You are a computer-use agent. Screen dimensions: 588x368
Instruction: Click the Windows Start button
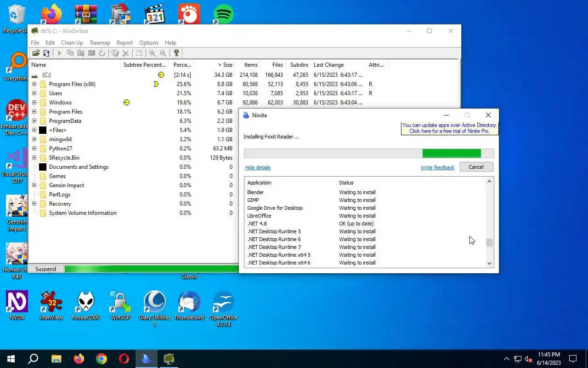point(11,359)
